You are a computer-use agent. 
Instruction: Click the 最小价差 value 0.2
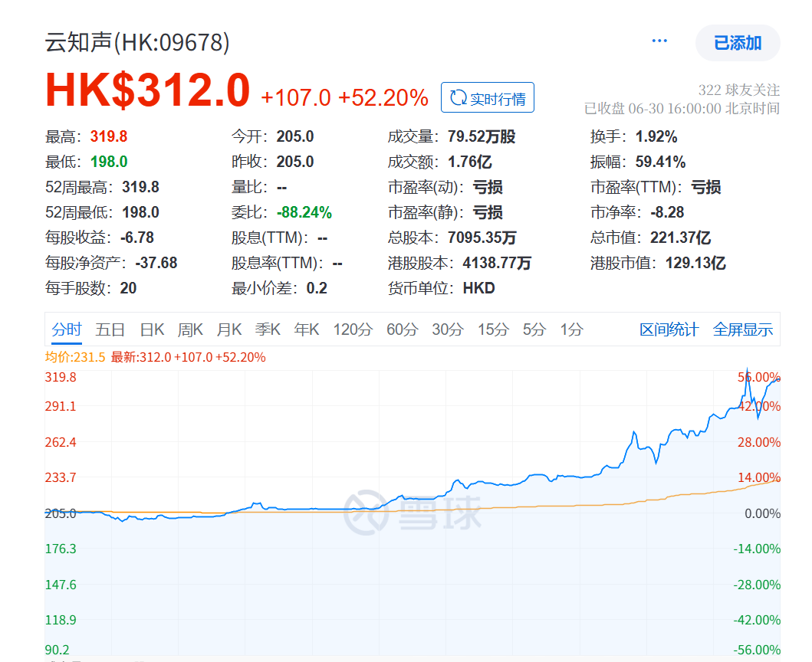[317, 288]
